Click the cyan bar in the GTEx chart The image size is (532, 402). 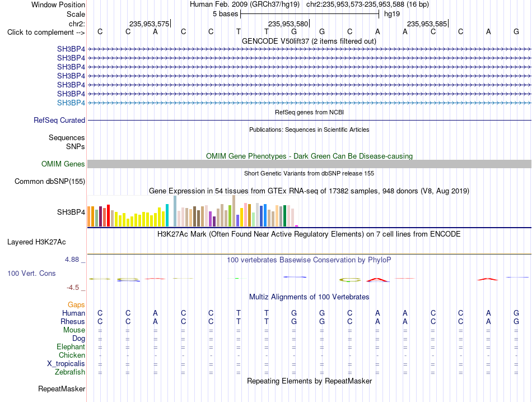[x=167, y=215]
